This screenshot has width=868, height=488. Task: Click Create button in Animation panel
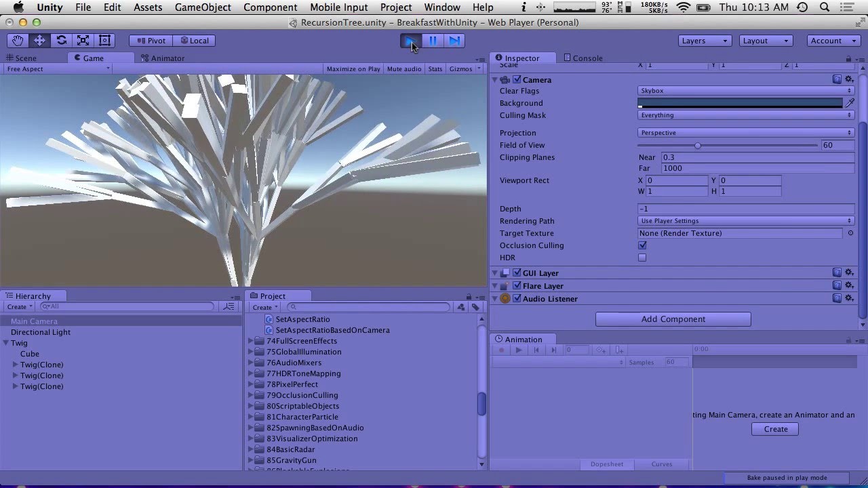tap(776, 429)
